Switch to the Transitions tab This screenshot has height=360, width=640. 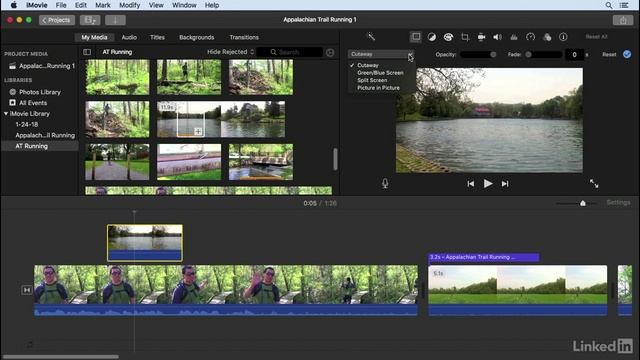pyautogui.click(x=244, y=37)
